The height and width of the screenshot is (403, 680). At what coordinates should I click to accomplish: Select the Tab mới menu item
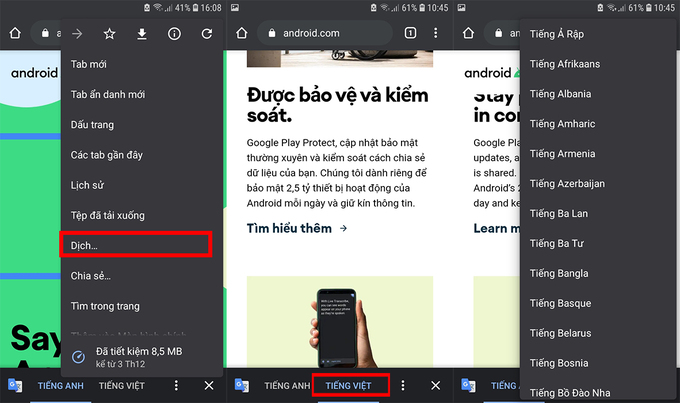pyautogui.click(x=141, y=64)
